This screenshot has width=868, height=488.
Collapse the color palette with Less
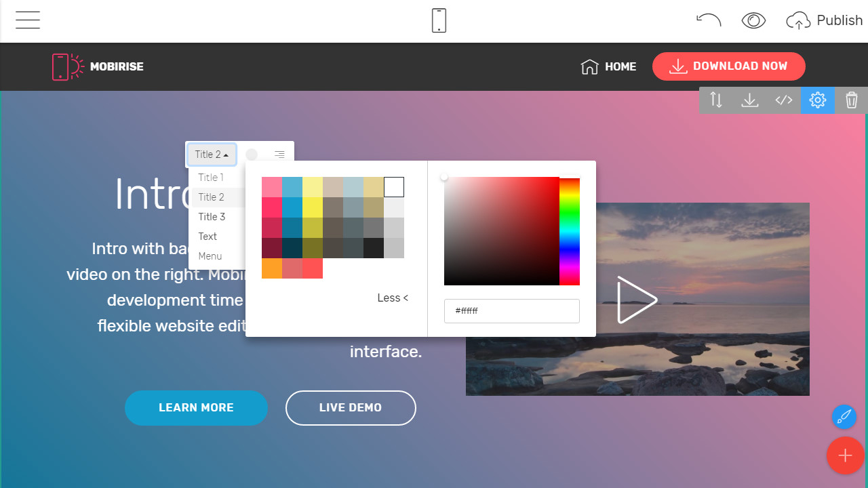click(393, 298)
